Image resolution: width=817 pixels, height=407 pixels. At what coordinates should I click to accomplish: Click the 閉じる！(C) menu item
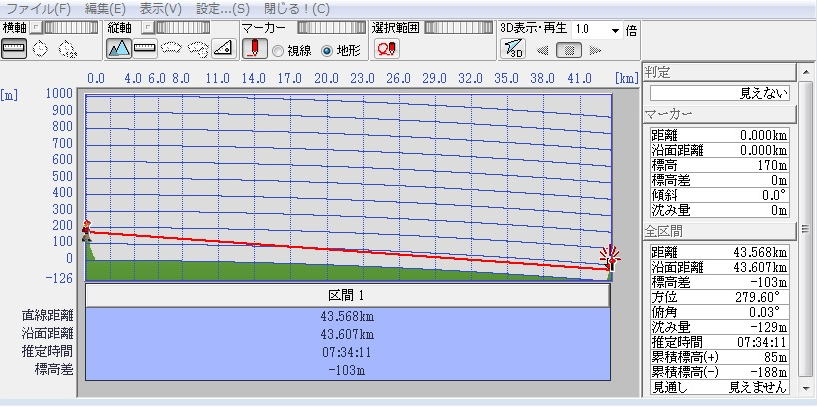pyautogui.click(x=297, y=9)
